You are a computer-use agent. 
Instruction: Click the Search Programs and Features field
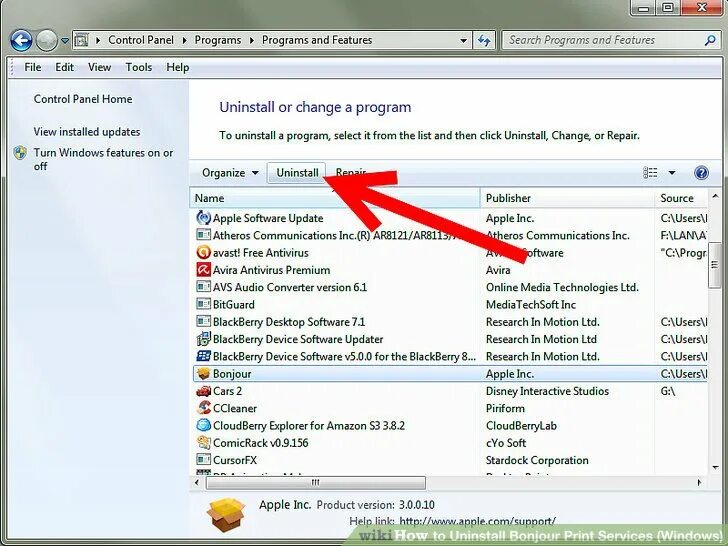tap(604, 40)
